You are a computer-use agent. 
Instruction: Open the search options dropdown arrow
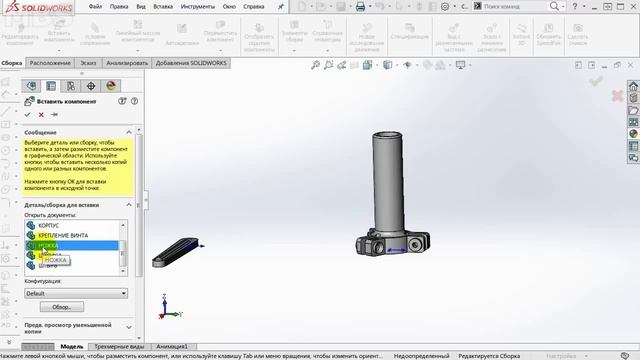(x=563, y=7)
